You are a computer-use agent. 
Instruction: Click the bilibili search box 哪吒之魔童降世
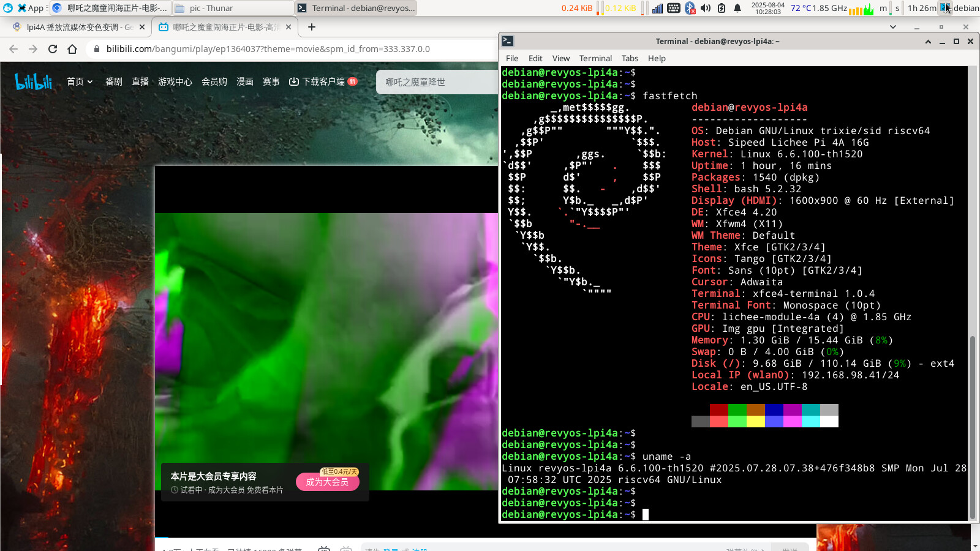tap(437, 82)
